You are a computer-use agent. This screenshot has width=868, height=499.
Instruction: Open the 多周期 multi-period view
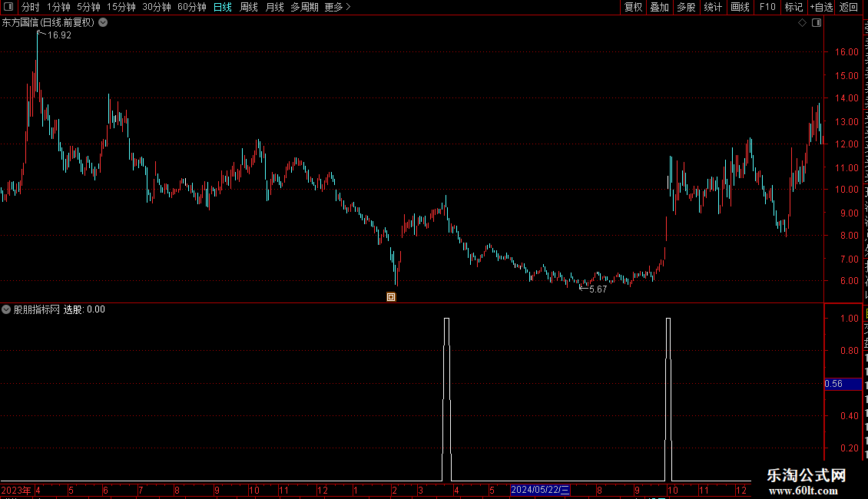tap(304, 7)
